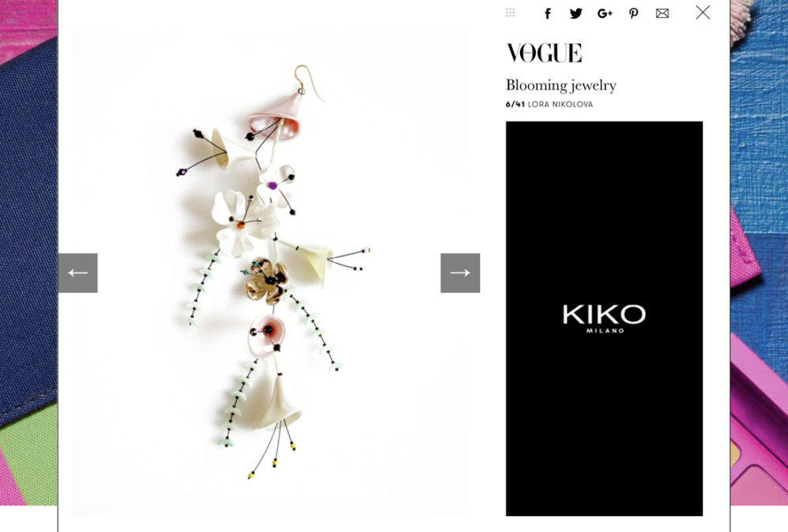Send by email using the envelope icon
788x532 pixels.
[x=663, y=13]
